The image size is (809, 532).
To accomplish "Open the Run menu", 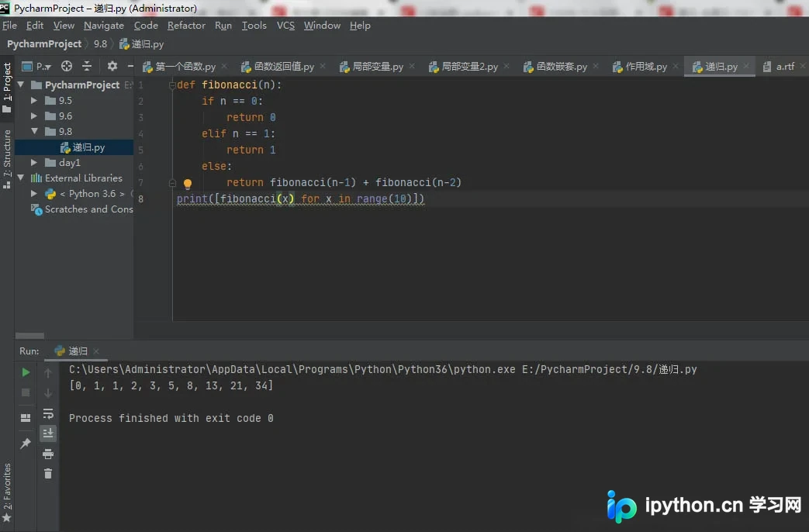I will [223, 26].
